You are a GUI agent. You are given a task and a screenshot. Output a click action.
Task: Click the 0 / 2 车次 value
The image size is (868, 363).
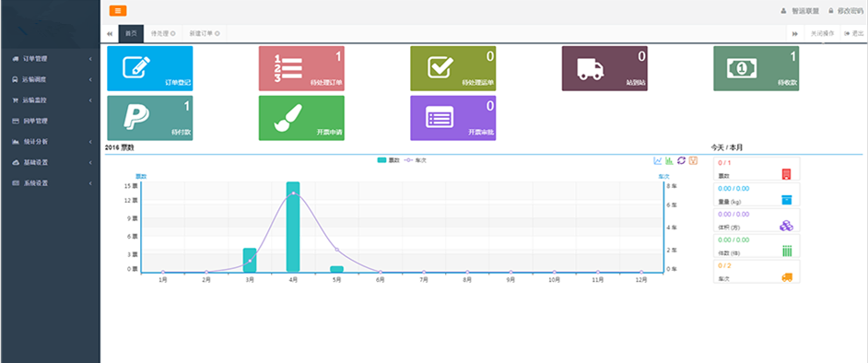coord(724,266)
